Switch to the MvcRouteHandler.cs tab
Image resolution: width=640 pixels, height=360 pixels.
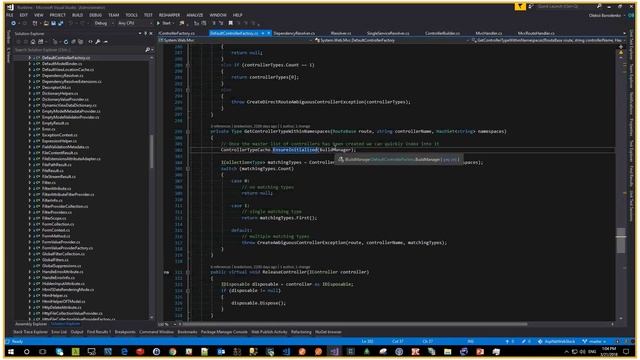(536, 33)
